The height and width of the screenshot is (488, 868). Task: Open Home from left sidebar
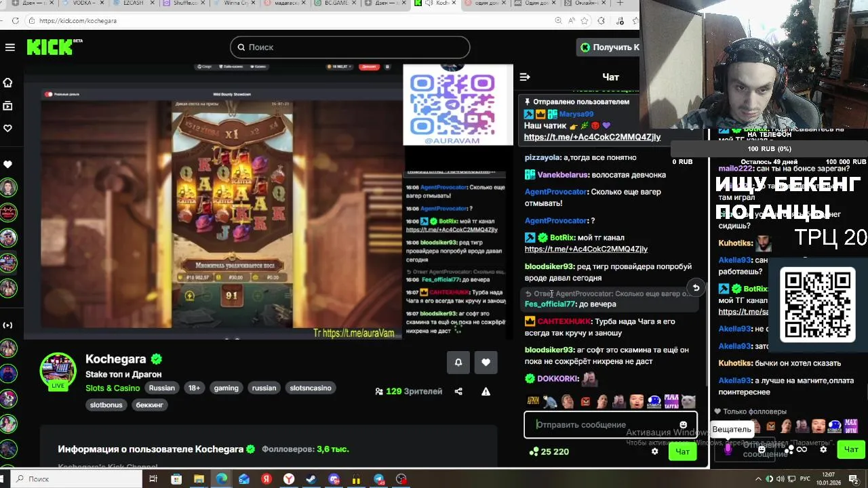coord(8,83)
